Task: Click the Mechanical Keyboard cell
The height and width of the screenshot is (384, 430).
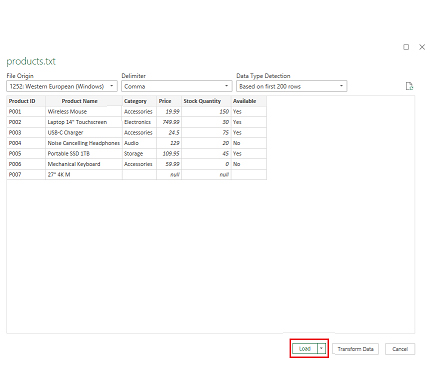Action: 84,164
